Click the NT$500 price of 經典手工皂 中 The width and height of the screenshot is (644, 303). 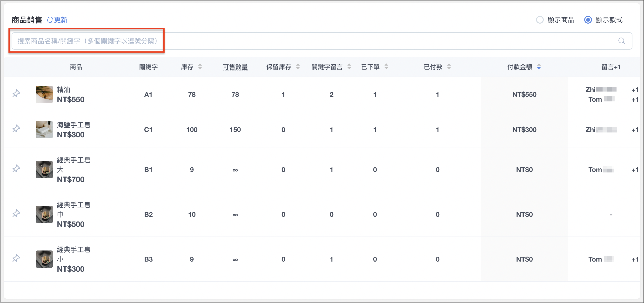point(71,224)
